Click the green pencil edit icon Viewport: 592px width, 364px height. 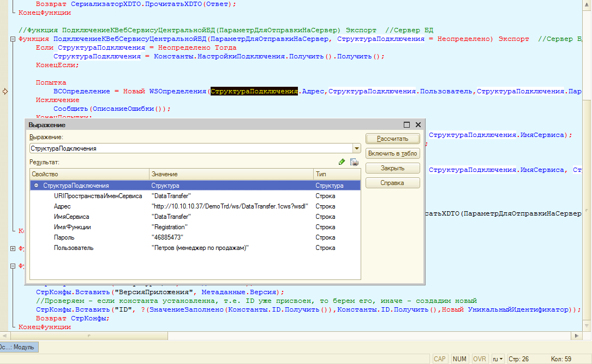tap(342, 162)
